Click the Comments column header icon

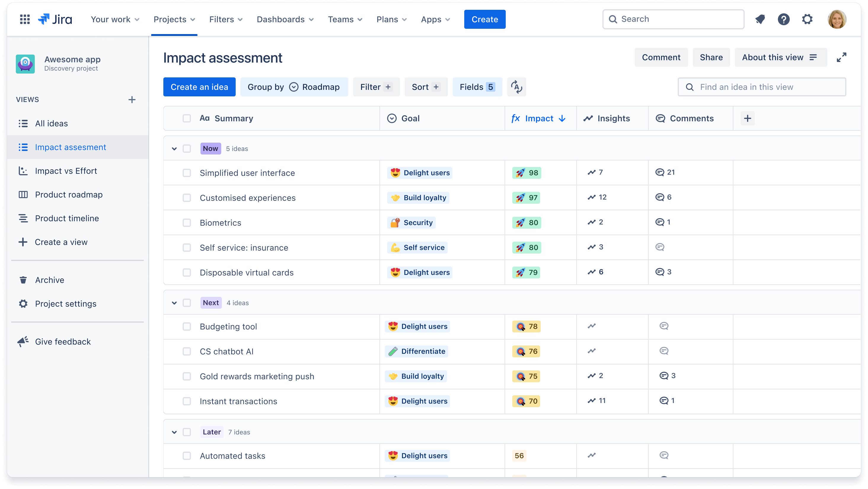click(x=660, y=118)
